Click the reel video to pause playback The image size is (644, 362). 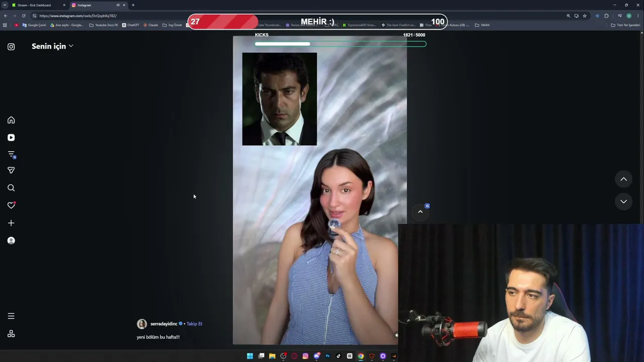point(319,190)
